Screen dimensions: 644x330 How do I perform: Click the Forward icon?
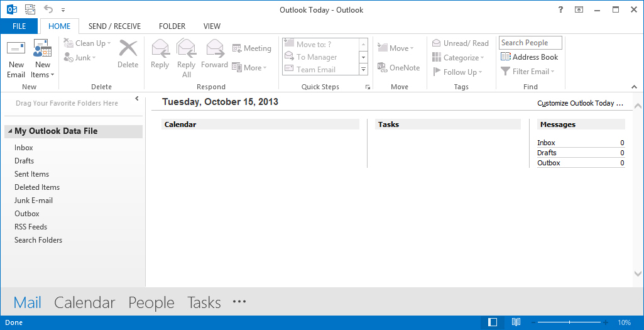215,48
